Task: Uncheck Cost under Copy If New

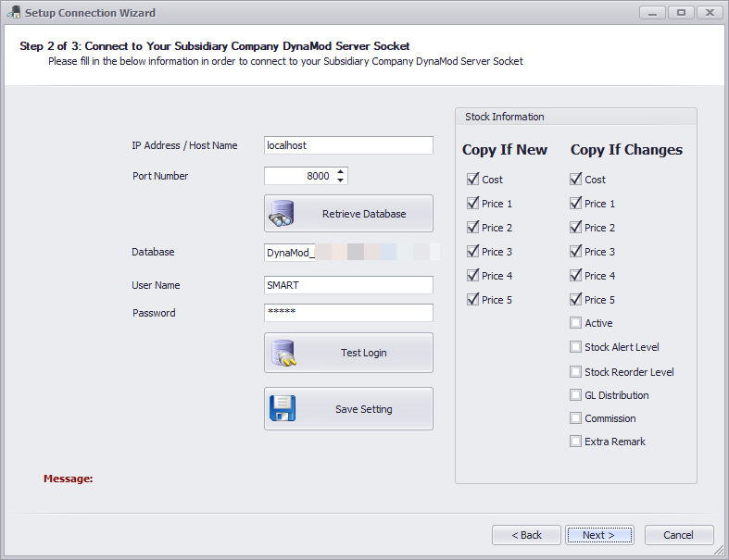Action: point(472,179)
